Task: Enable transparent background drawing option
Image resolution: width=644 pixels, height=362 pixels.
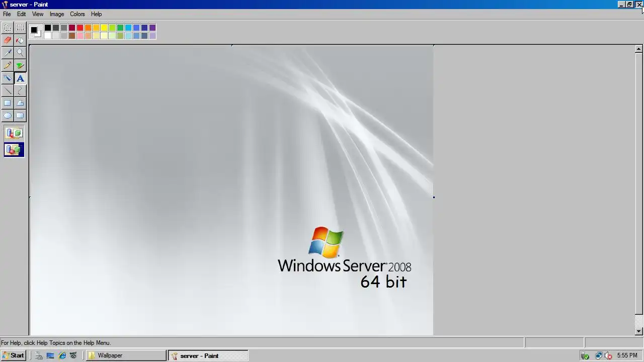Action: click(14, 149)
